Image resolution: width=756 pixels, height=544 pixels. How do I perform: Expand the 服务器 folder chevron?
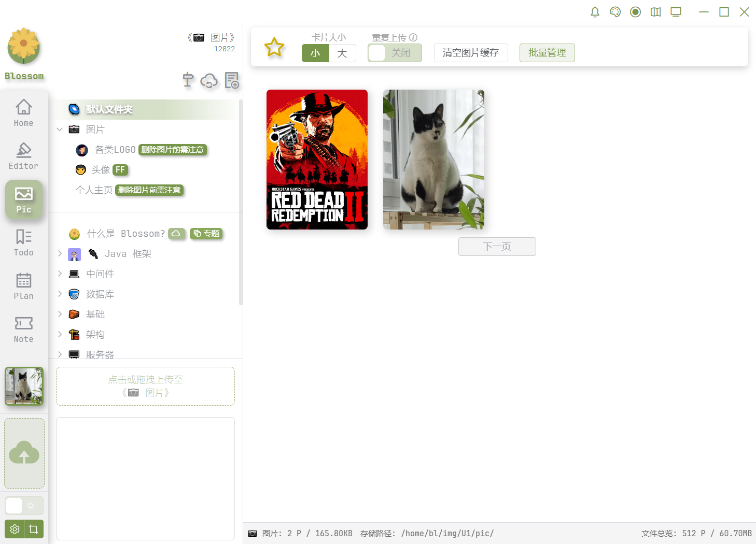tap(60, 354)
